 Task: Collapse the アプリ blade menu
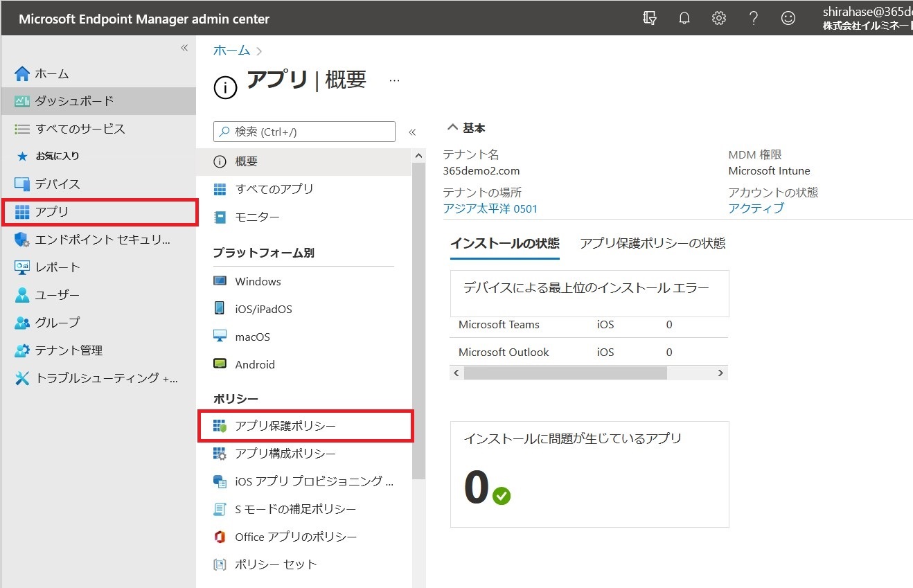click(x=412, y=132)
